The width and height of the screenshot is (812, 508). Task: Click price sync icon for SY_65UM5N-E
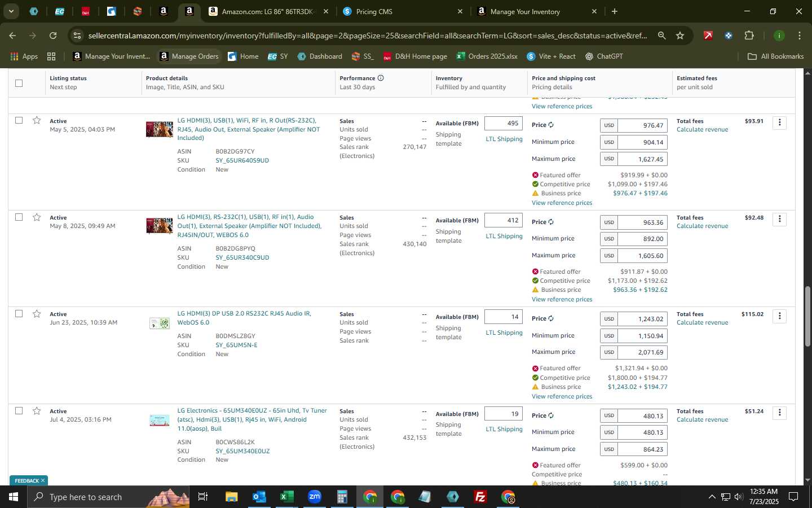click(551, 318)
